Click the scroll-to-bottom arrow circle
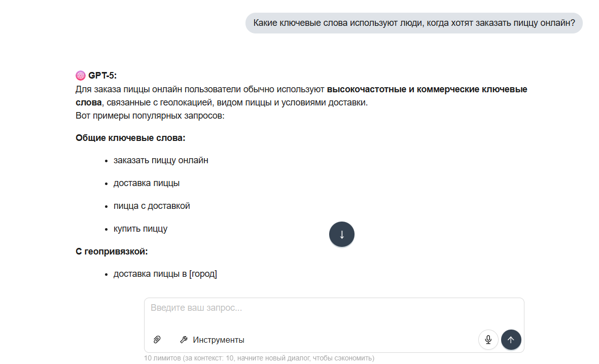This screenshot has width=599, height=364. pyautogui.click(x=341, y=234)
